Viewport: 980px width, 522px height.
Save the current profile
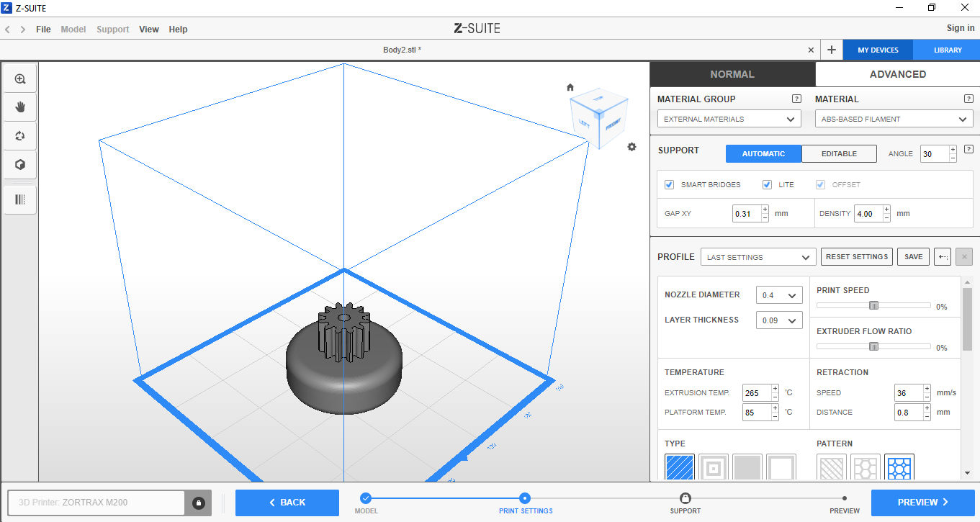coord(913,257)
